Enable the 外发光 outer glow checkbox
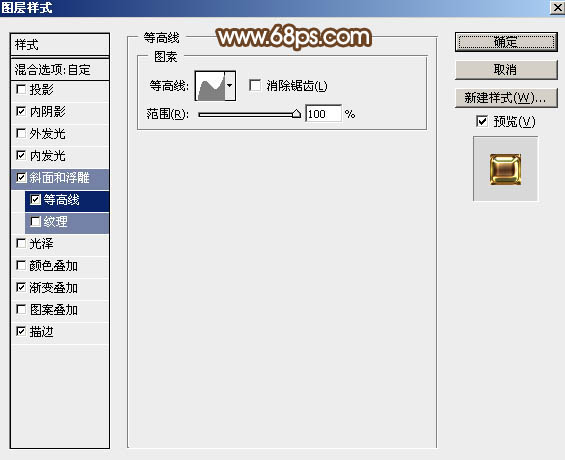This screenshot has width=565, height=460. [x=21, y=133]
